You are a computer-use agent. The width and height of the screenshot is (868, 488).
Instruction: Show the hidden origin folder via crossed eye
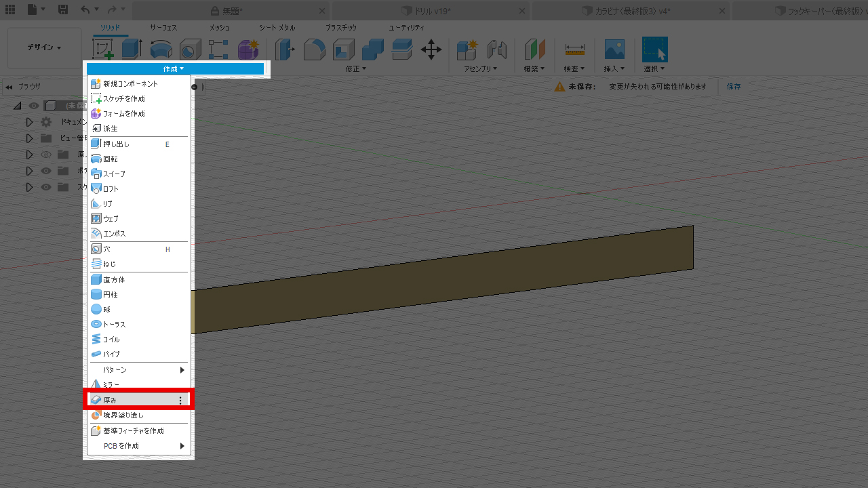click(x=46, y=155)
